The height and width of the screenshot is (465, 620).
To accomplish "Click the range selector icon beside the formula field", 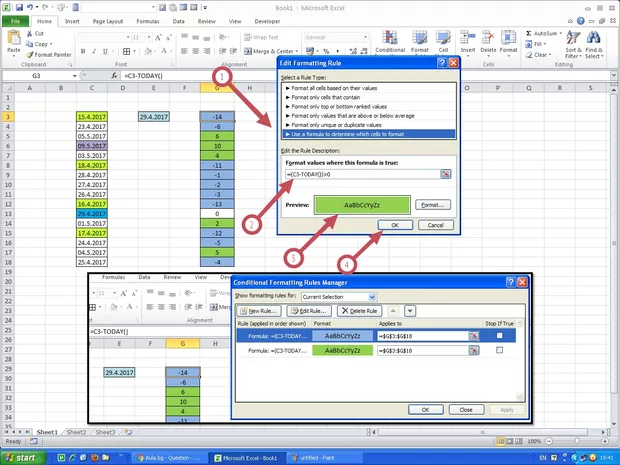I will click(446, 174).
